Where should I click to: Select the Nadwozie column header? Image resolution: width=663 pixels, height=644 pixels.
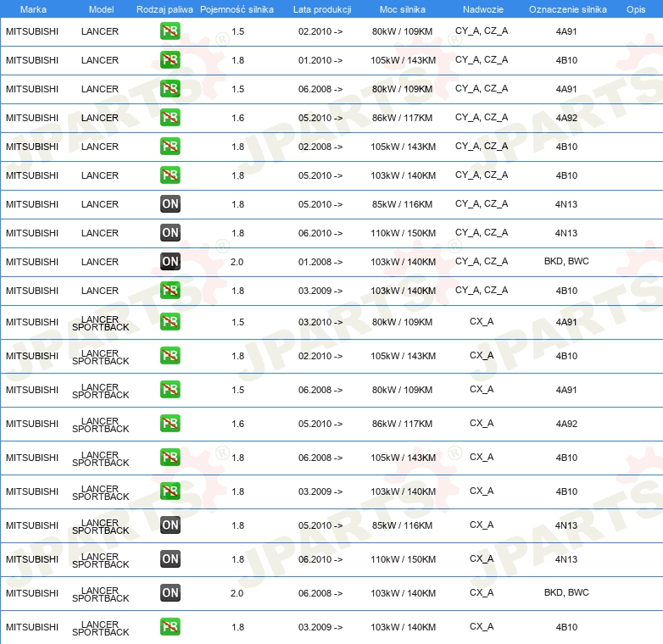(x=482, y=8)
